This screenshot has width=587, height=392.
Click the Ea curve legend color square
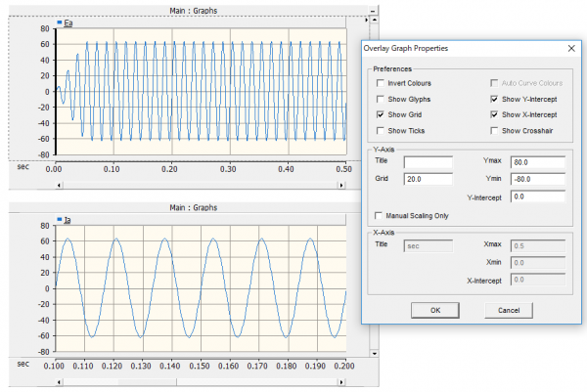click(x=58, y=22)
